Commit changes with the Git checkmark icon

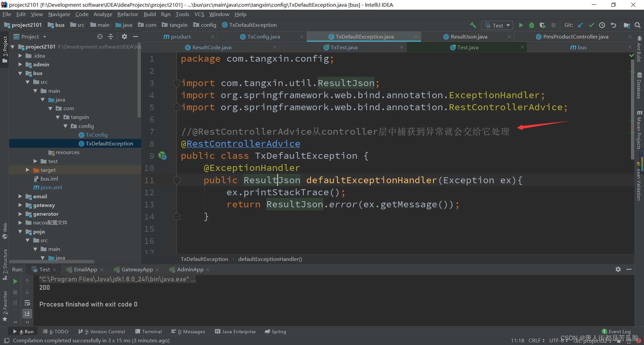[x=591, y=25]
